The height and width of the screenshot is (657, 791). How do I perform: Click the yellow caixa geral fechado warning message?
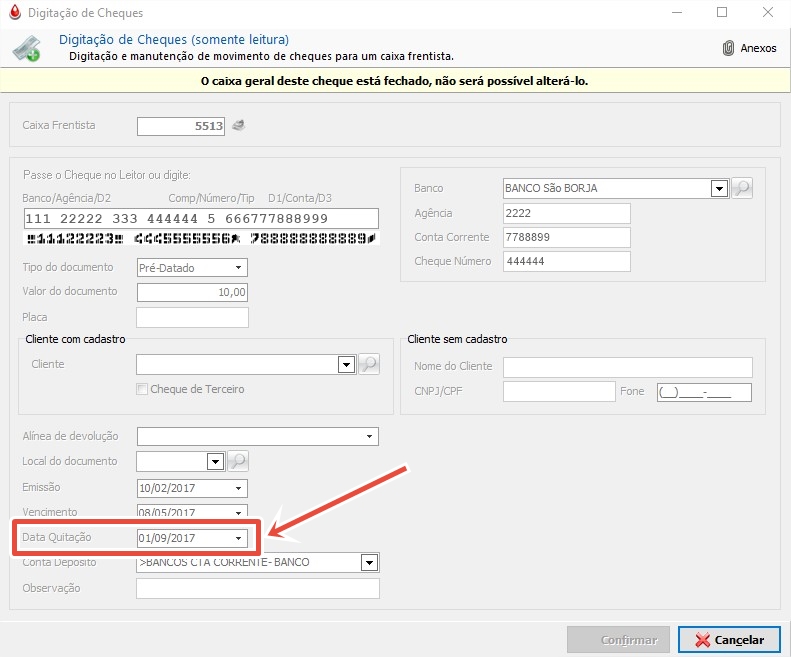pos(394,81)
